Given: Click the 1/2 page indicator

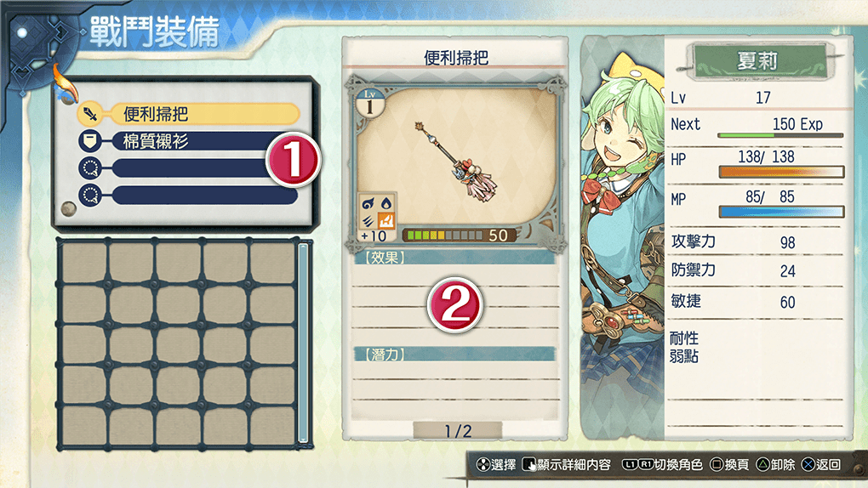Looking at the screenshot, I should click(458, 430).
